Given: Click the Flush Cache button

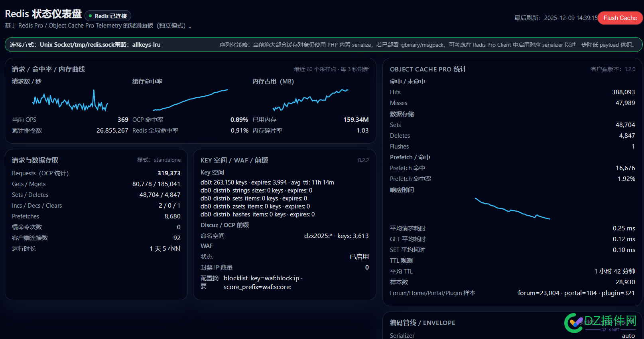Looking at the screenshot, I should tap(620, 18).
